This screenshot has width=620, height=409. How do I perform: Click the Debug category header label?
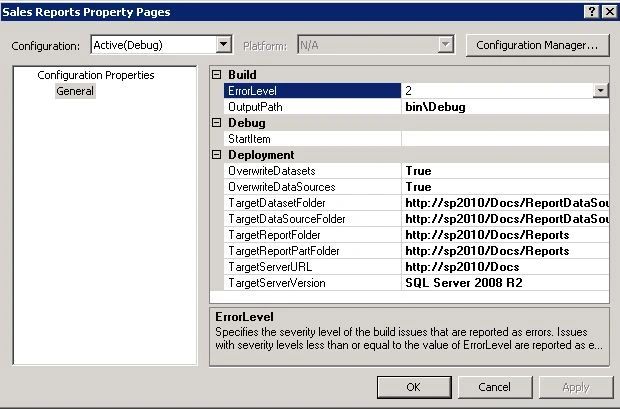click(x=247, y=123)
